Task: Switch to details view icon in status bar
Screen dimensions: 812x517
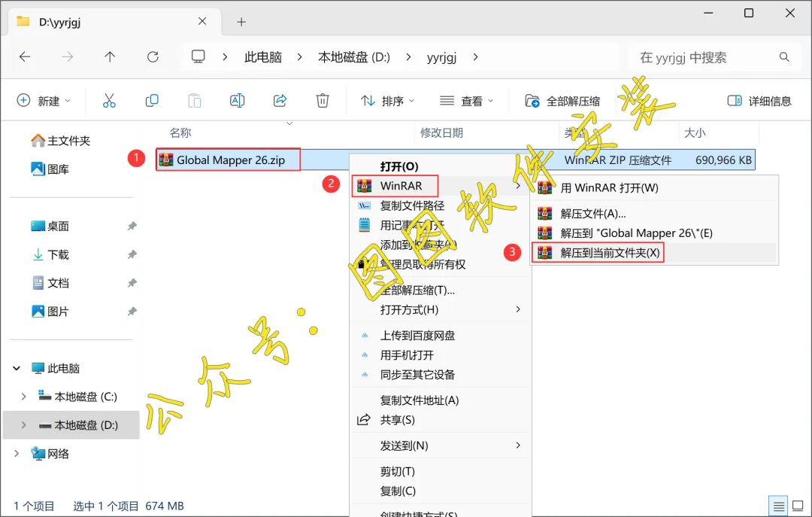Action: click(x=778, y=506)
